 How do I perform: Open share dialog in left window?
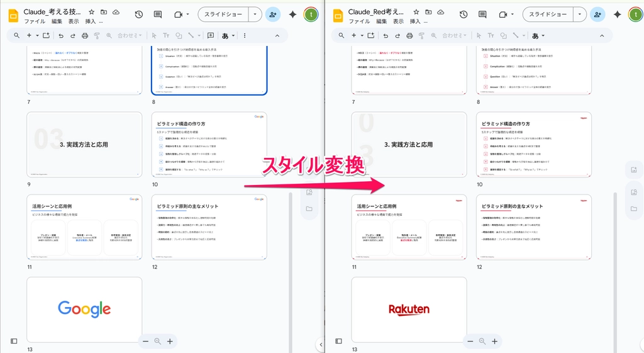(x=273, y=14)
